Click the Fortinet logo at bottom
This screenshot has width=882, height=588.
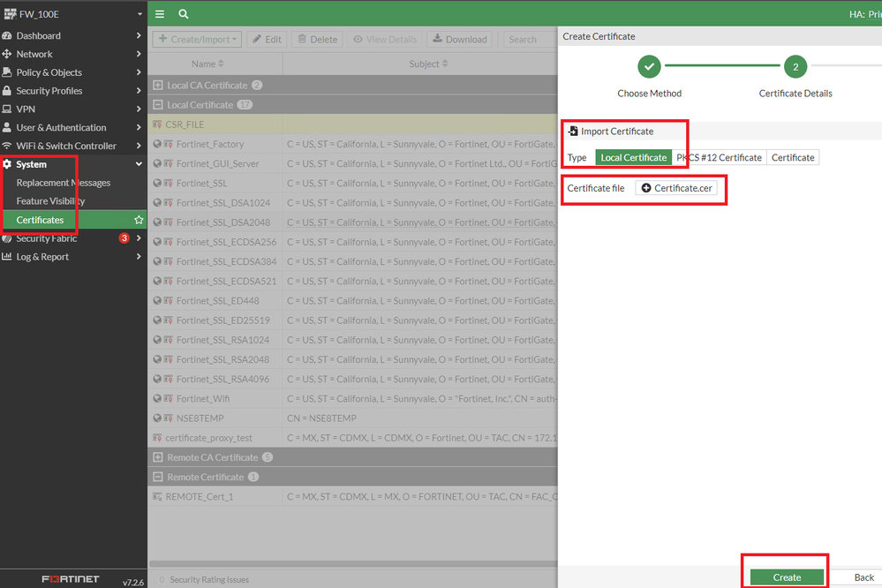(x=71, y=579)
